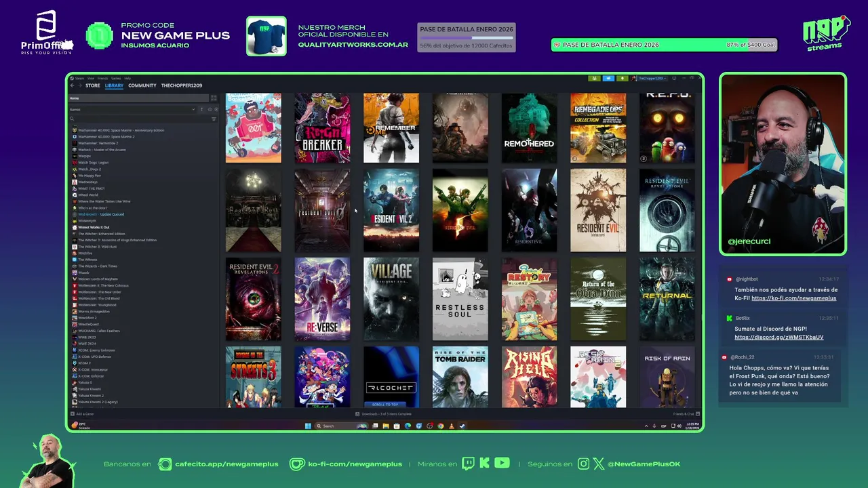Click the recent activity clock icon in library sidebar
The image size is (868, 488).
pos(210,109)
